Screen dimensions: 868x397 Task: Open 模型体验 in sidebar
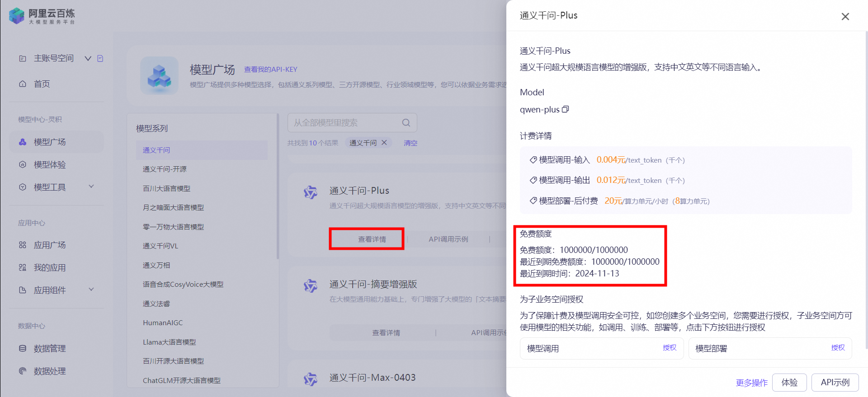[50, 164]
